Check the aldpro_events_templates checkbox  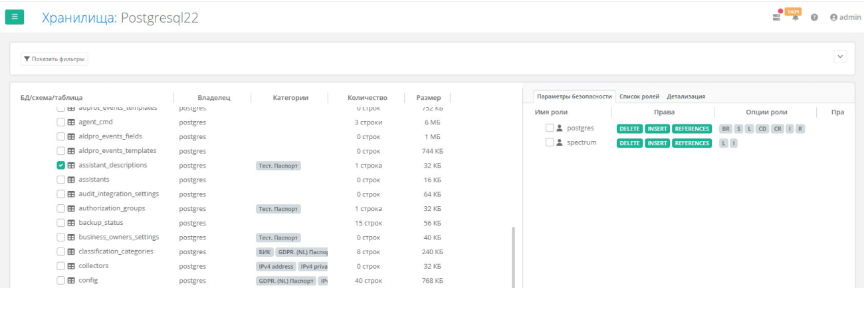[x=61, y=151]
